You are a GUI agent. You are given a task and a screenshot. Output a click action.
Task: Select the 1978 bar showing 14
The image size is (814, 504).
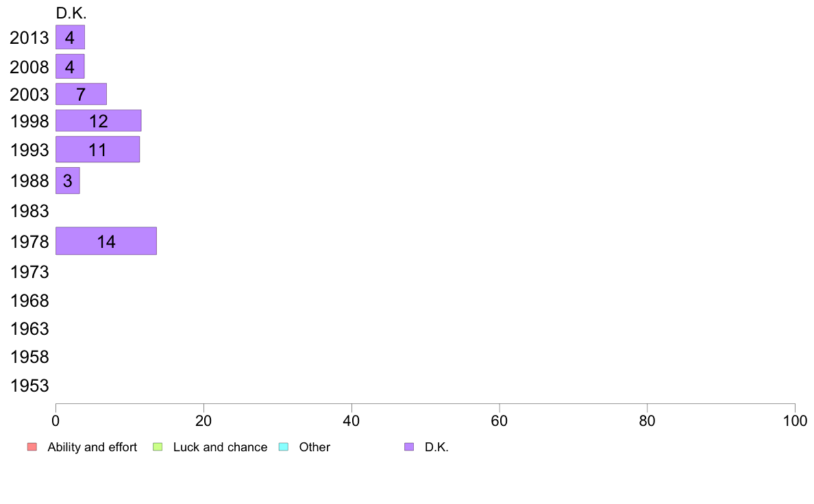pos(106,241)
